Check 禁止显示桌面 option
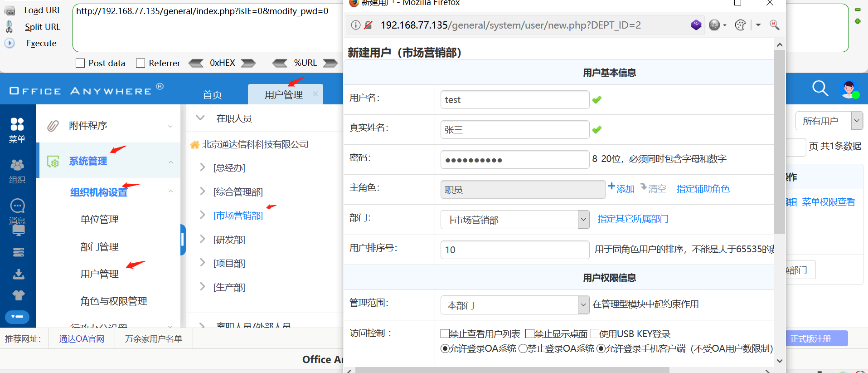The height and width of the screenshot is (373, 868). (529, 334)
